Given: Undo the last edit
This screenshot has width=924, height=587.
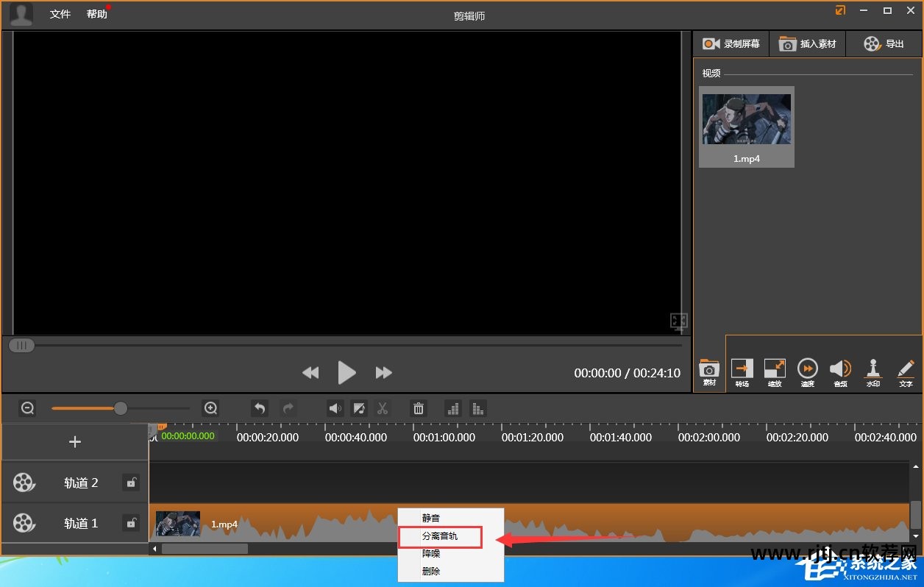Looking at the screenshot, I should 260,408.
